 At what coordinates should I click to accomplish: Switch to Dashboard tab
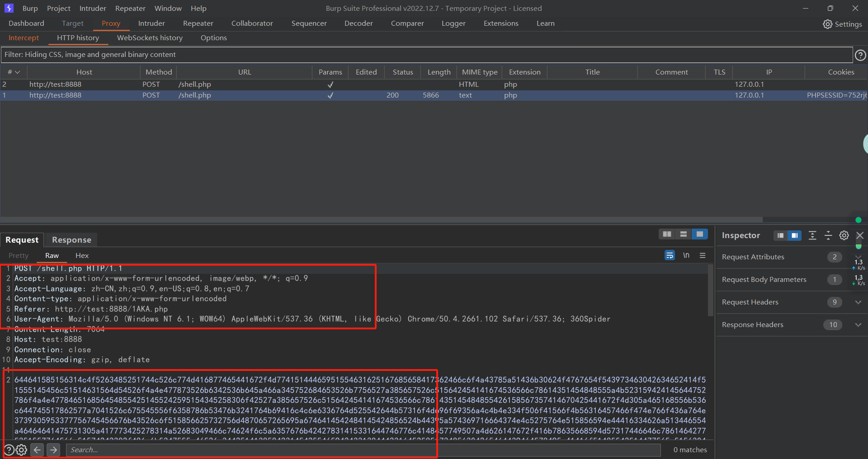click(x=26, y=23)
